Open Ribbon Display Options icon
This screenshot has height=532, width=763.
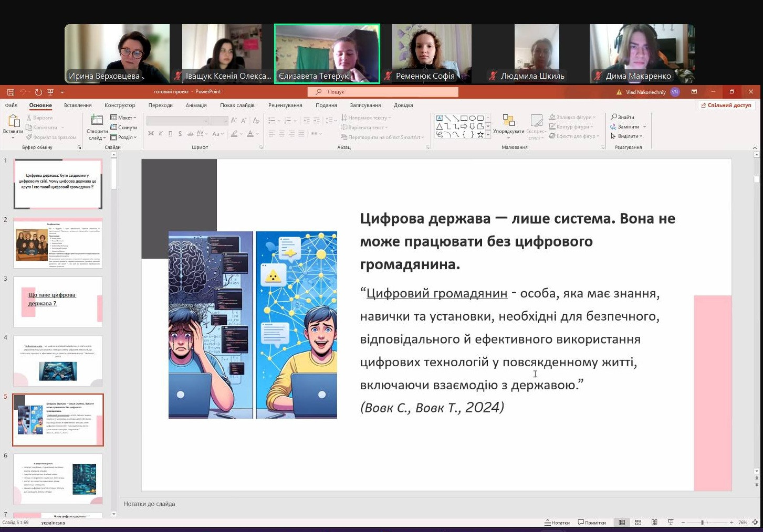[694, 92]
